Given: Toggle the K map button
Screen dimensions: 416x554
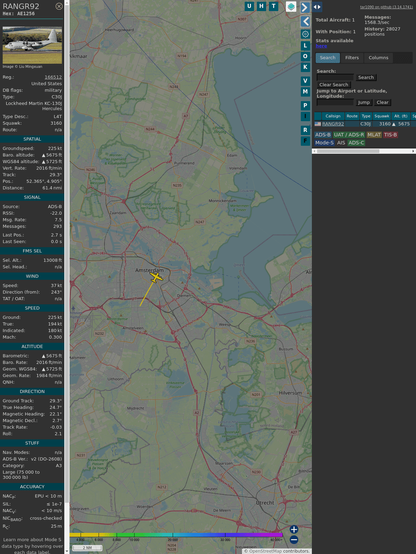Looking at the screenshot, I should click(x=305, y=67).
